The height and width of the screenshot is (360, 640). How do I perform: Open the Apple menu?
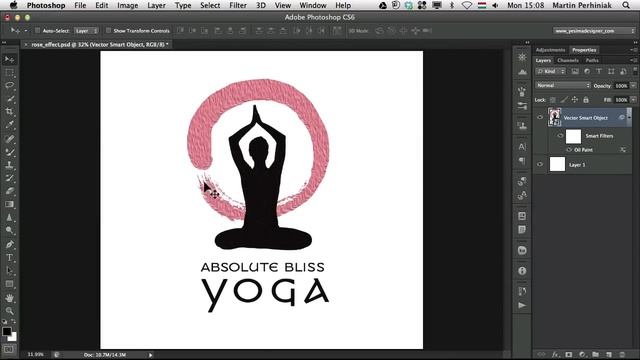[x=13, y=5]
